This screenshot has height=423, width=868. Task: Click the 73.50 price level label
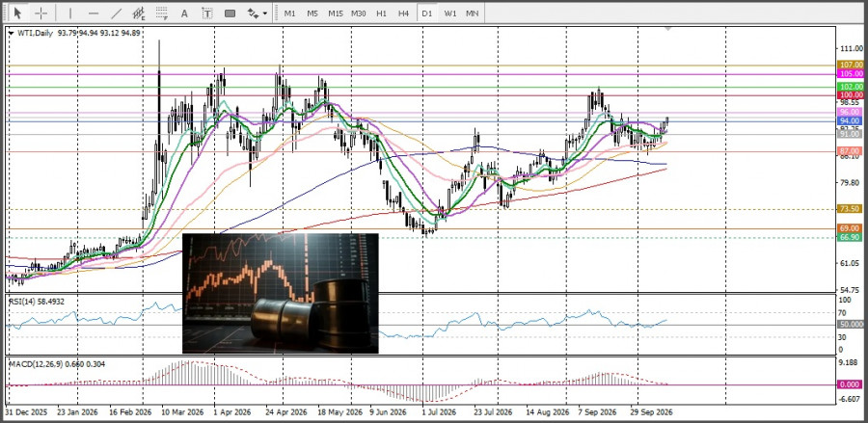(850, 209)
